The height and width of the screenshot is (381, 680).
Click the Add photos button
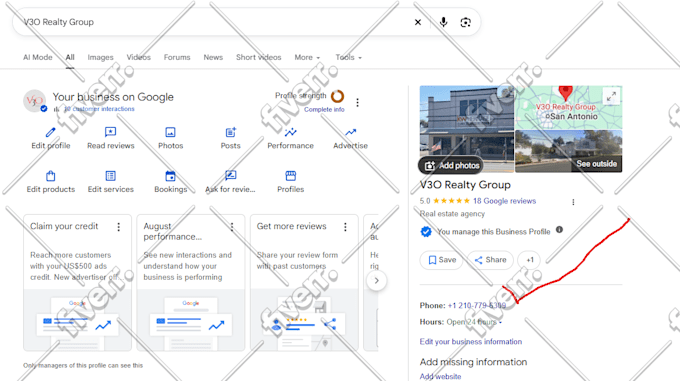tap(451, 165)
